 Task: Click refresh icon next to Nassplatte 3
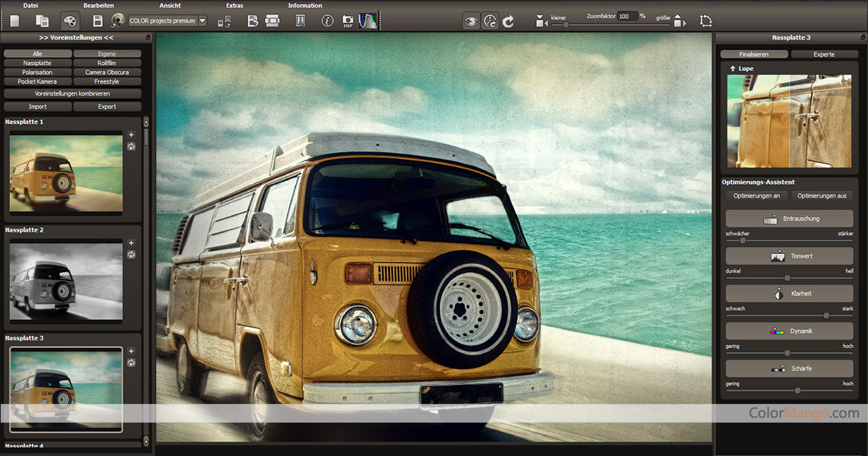(131, 362)
